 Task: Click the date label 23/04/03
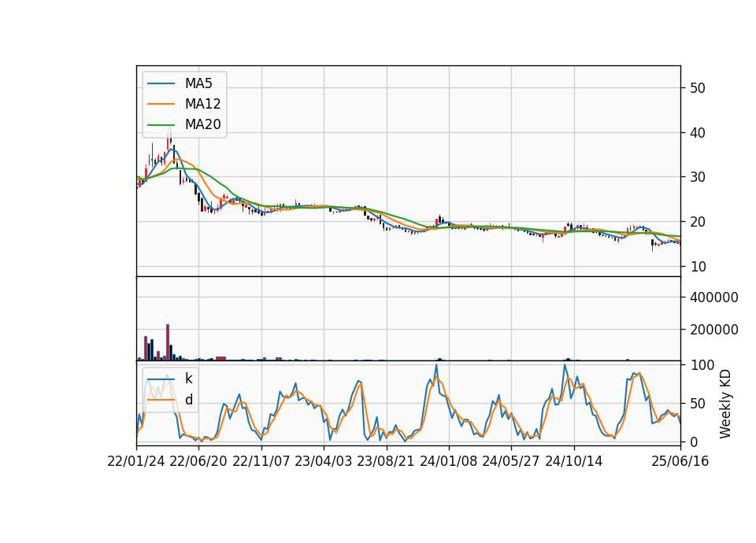[324, 461]
